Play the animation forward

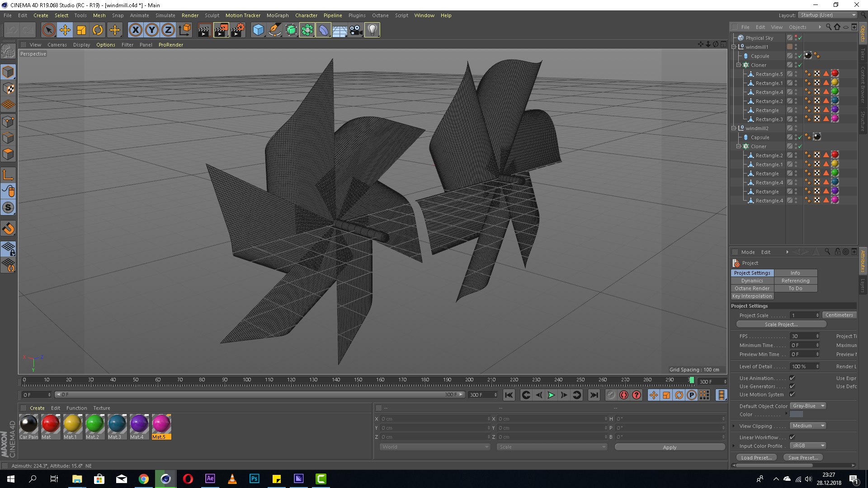(551, 395)
